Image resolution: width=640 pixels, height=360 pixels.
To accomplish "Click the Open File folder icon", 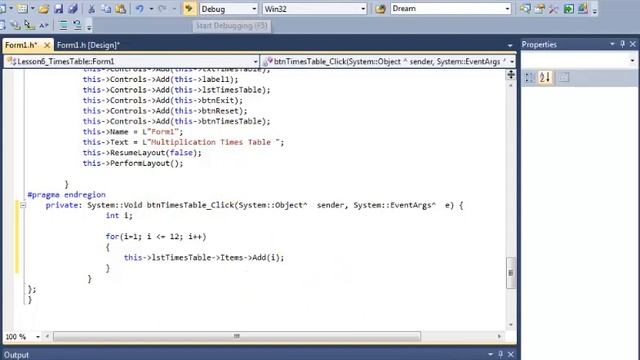I will [x=44, y=9].
